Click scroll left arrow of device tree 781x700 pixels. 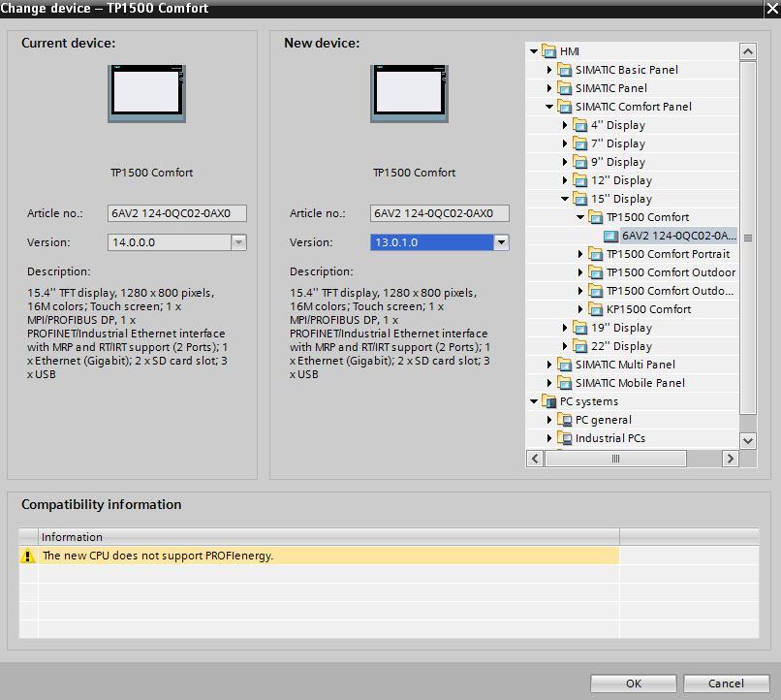[535, 459]
